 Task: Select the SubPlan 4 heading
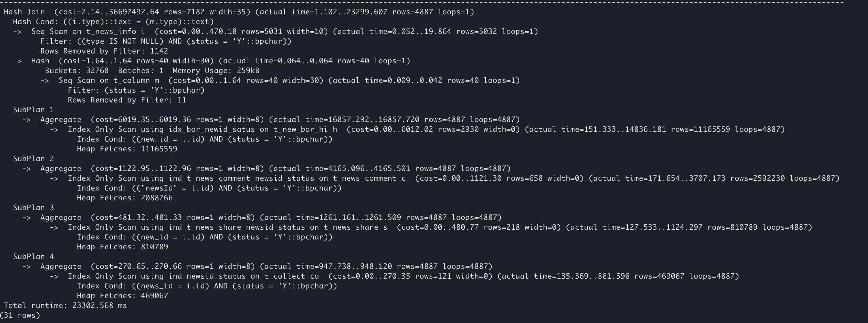click(x=33, y=257)
